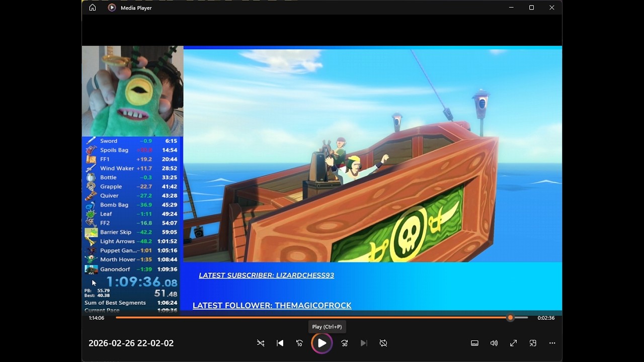Click the webcam feed in the video
The height and width of the screenshot is (362, 644).
[132, 91]
